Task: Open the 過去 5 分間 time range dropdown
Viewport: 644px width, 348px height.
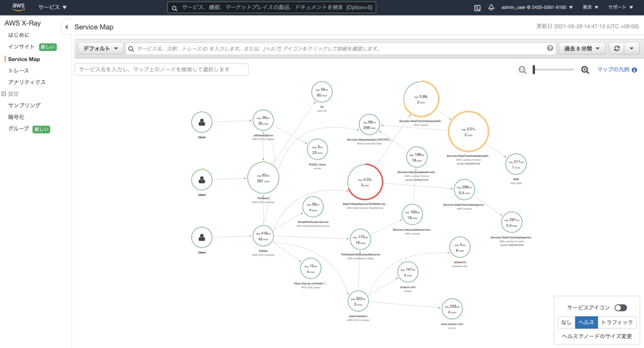Action: tap(582, 48)
